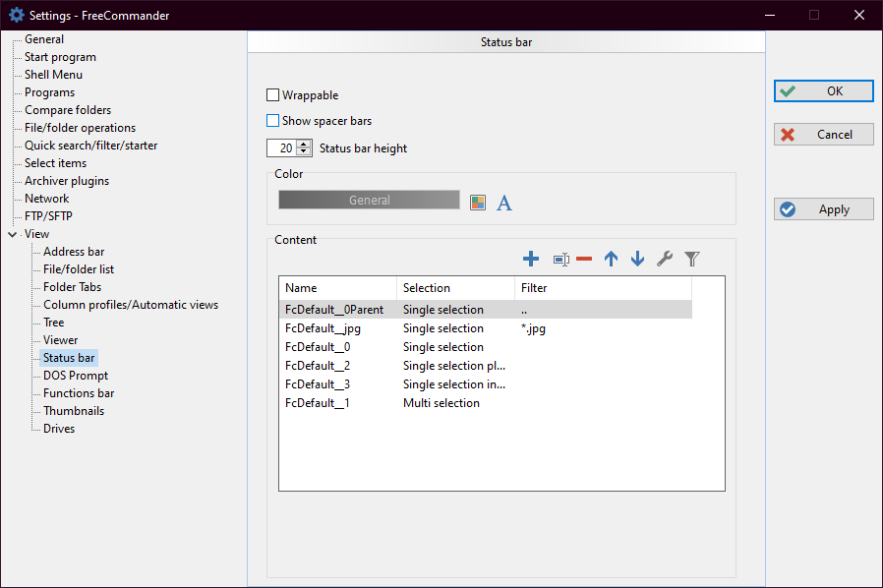The height and width of the screenshot is (588, 883).
Task: Select the FcDefault__jpg row in list
Action: pyautogui.click(x=323, y=328)
